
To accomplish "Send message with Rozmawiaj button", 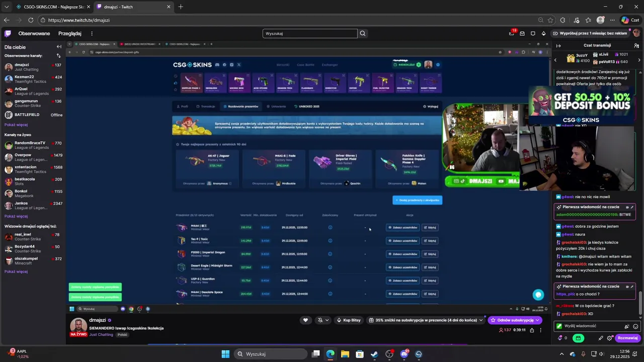I will 627,338.
